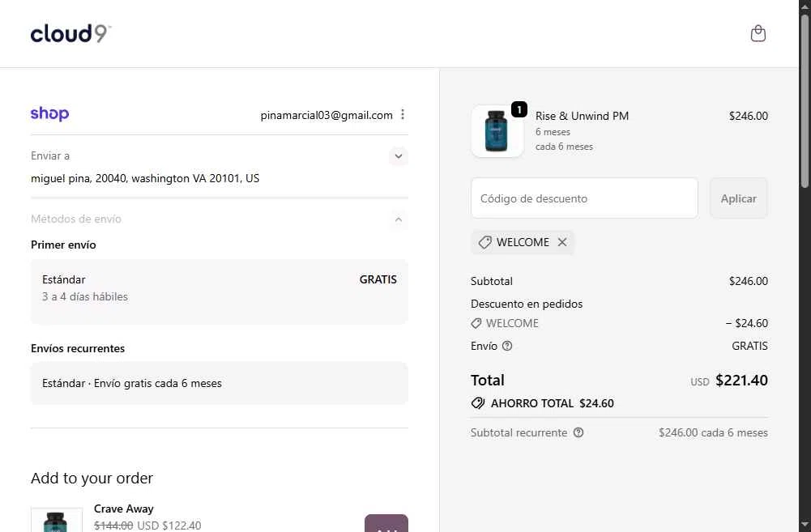Click the quantity badge showing 1
Image resolution: width=811 pixels, height=532 pixels.
[x=519, y=109]
